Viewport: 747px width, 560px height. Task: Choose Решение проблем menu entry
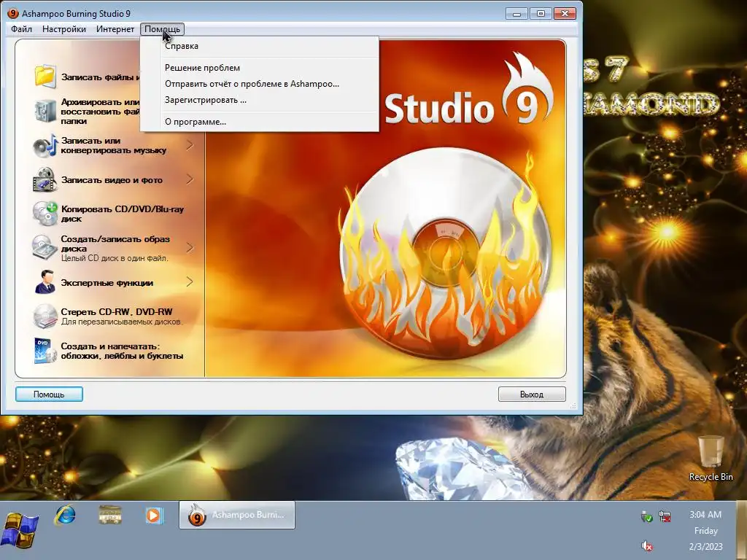pos(259,68)
